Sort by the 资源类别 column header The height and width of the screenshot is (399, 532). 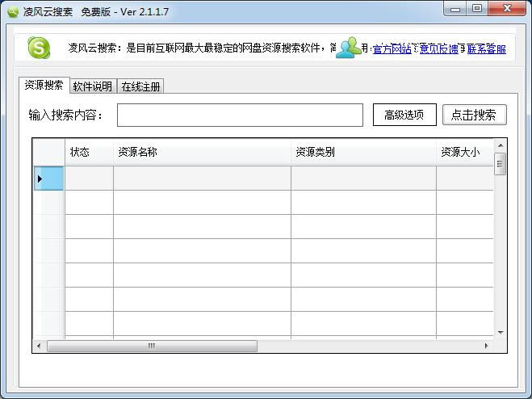tap(363, 152)
